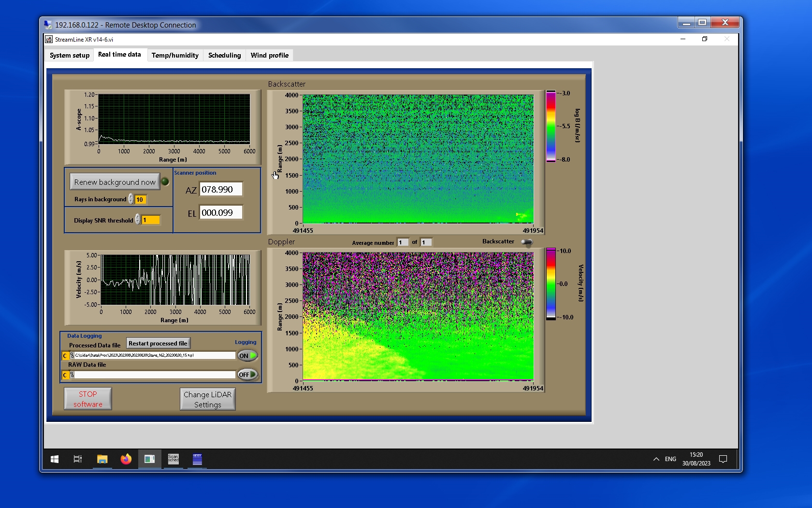The height and width of the screenshot is (508, 812).
Task: Click the Backscatter log B color scale
Action: tap(551, 126)
